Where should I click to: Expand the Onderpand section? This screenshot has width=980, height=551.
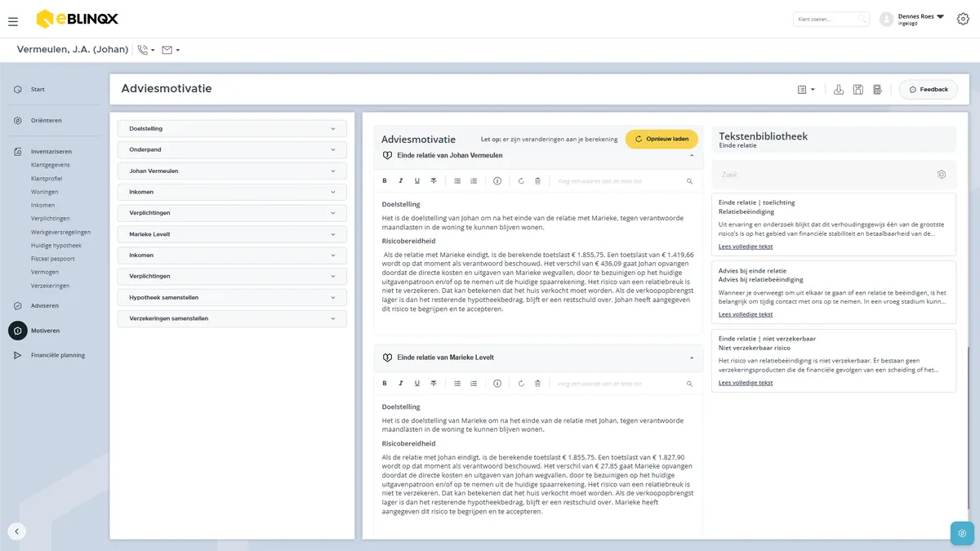(232, 149)
